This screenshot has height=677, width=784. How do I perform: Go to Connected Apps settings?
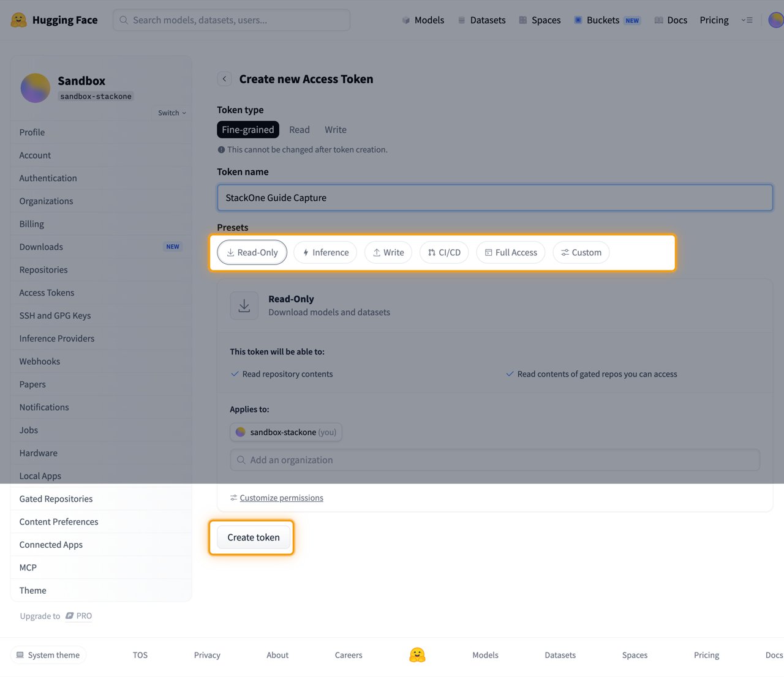pyautogui.click(x=101, y=545)
